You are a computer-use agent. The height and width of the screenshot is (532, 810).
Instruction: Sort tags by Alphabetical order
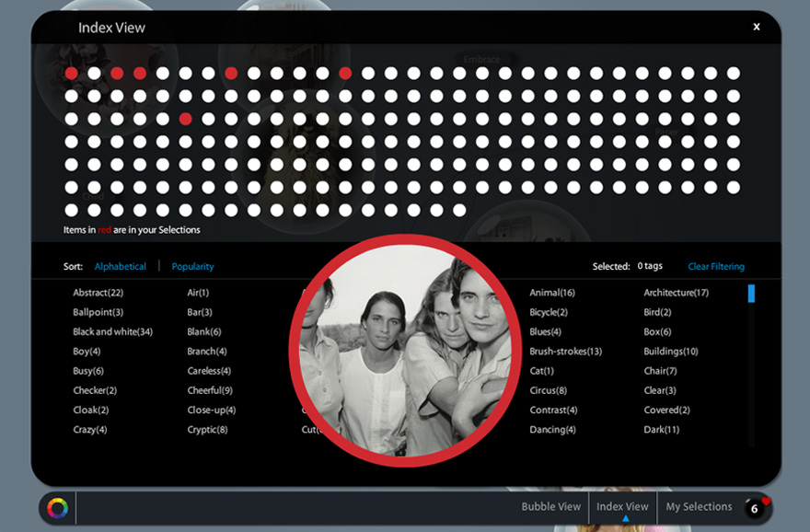point(121,266)
